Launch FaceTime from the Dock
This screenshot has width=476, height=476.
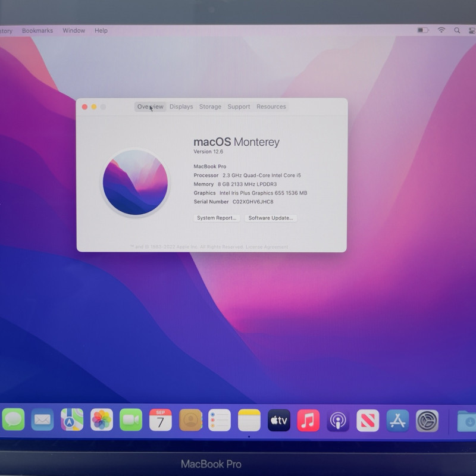click(x=131, y=420)
